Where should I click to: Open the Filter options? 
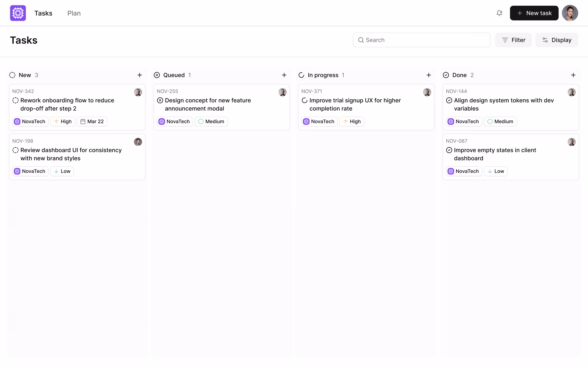[513, 40]
